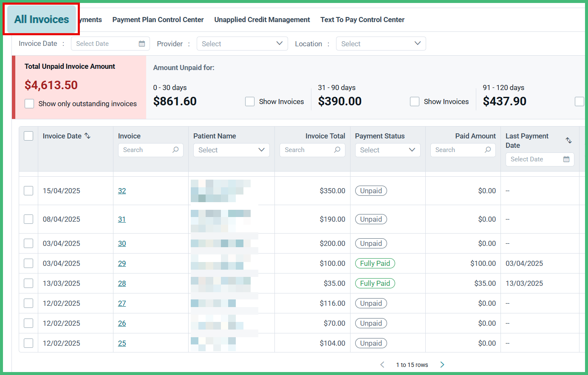This screenshot has height=375, width=588.
Task: Open the Invoice Date calendar picker
Action: click(x=142, y=43)
